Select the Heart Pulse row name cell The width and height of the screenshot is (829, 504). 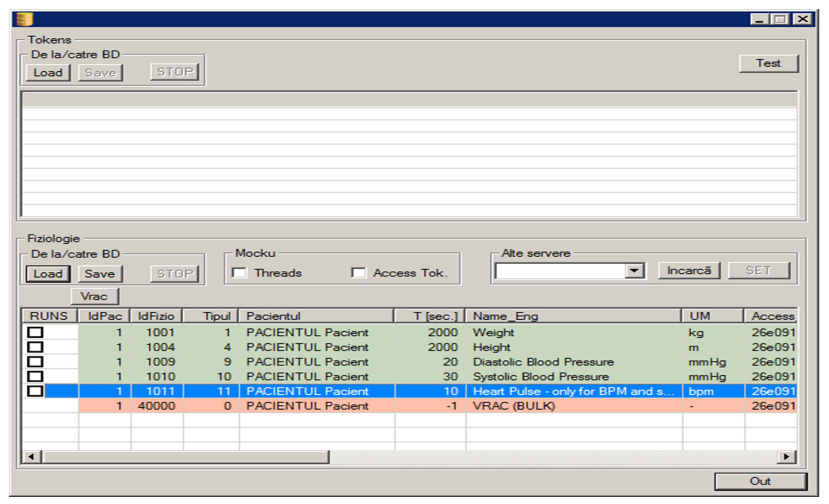point(574,391)
